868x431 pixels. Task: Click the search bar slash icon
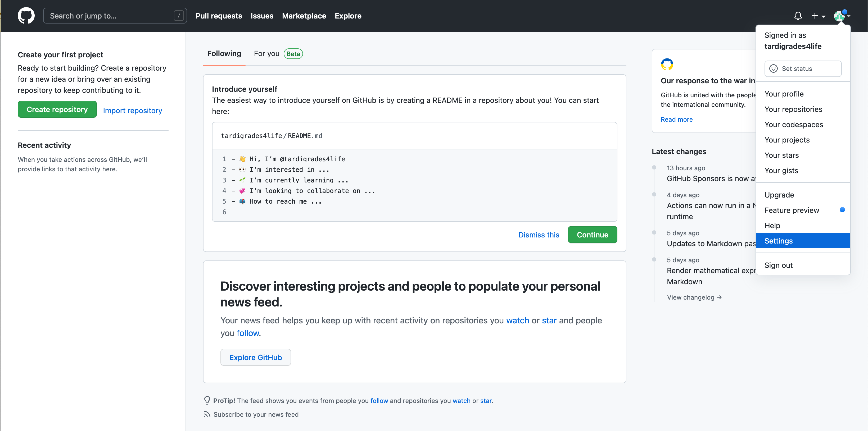pos(179,16)
